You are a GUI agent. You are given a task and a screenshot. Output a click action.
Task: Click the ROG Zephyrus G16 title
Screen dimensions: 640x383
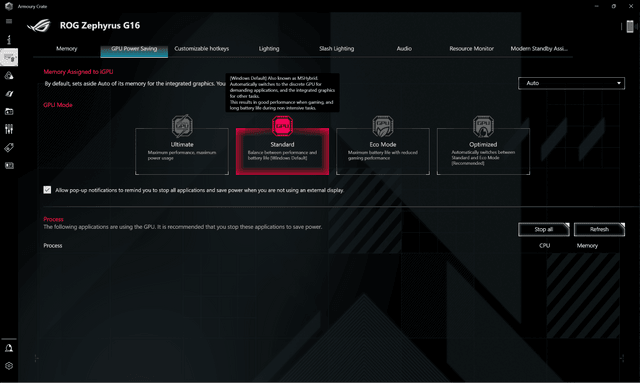100,25
